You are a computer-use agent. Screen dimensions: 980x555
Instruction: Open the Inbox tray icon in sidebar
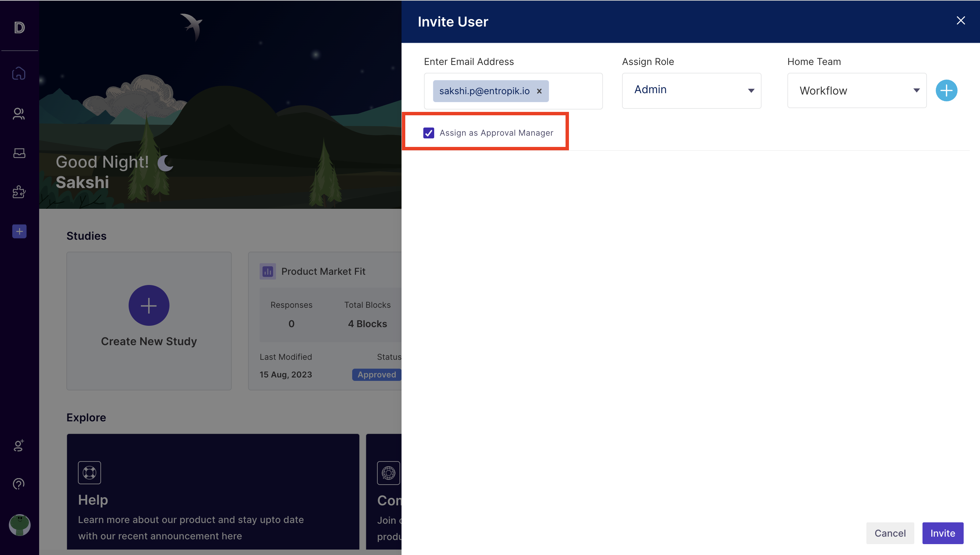click(x=19, y=153)
